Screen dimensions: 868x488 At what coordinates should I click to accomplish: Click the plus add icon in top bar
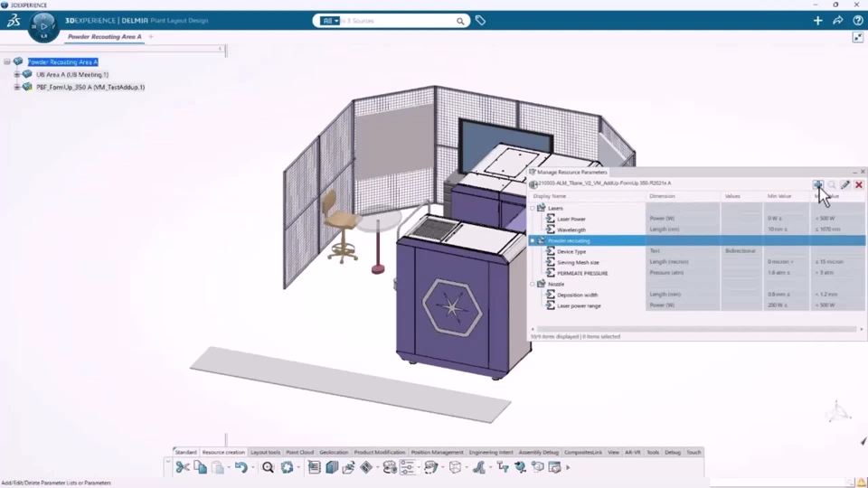point(817,21)
